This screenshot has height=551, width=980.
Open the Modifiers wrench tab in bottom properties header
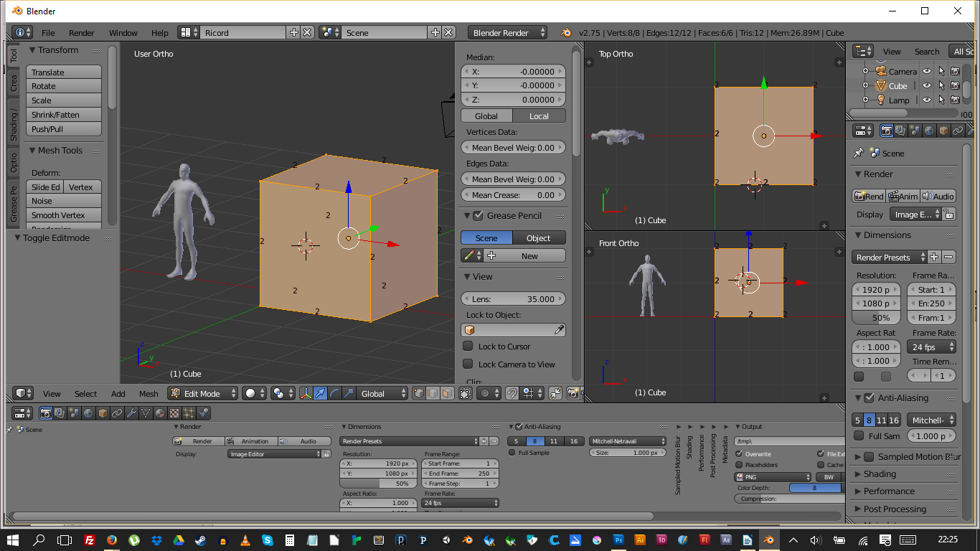pyautogui.click(x=131, y=413)
